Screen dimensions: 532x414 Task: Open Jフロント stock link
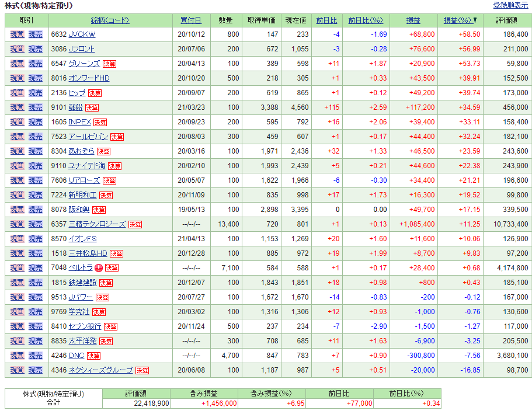click(x=81, y=49)
